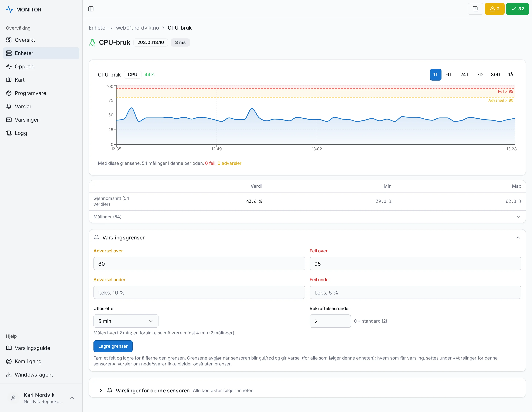The image size is (532, 412).
Task: Click the Varsler bell icon in sidebar
Action: pyautogui.click(x=9, y=106)
